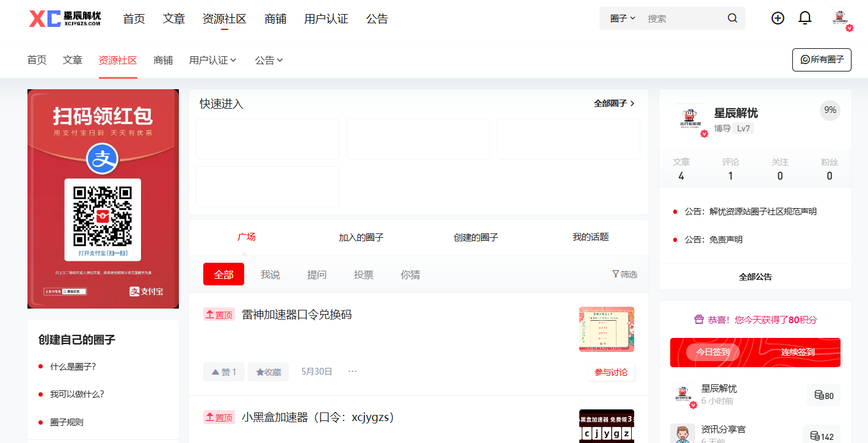868x443 pixels.
Task: Open the notification bell icon
Action: pyautogui.click(x=805, y=18)
